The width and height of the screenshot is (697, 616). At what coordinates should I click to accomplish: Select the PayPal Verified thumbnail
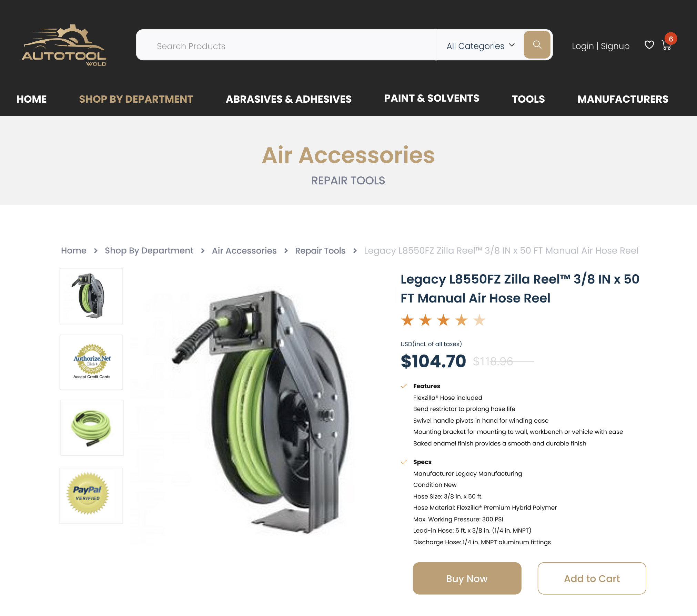[x=91, y=496]
